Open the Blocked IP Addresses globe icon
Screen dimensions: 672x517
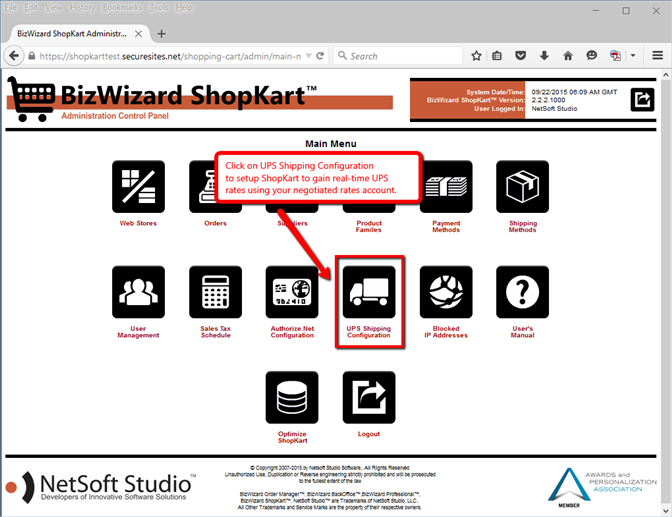(446, 292)
